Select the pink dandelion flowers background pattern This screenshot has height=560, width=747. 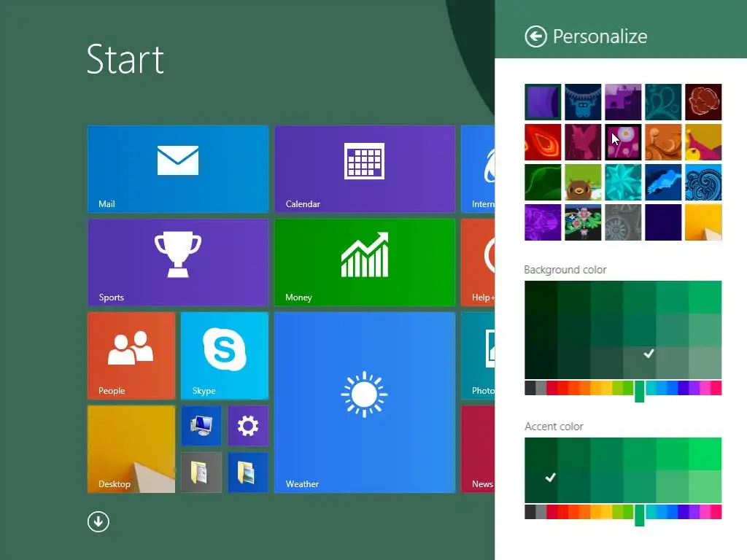(x=623, y=142)
